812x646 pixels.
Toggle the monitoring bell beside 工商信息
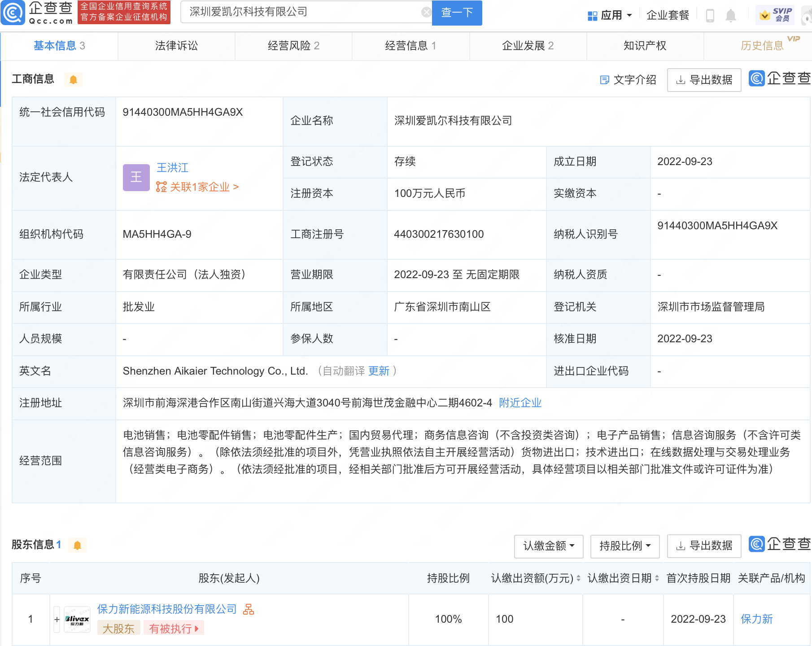pos(73,80)
